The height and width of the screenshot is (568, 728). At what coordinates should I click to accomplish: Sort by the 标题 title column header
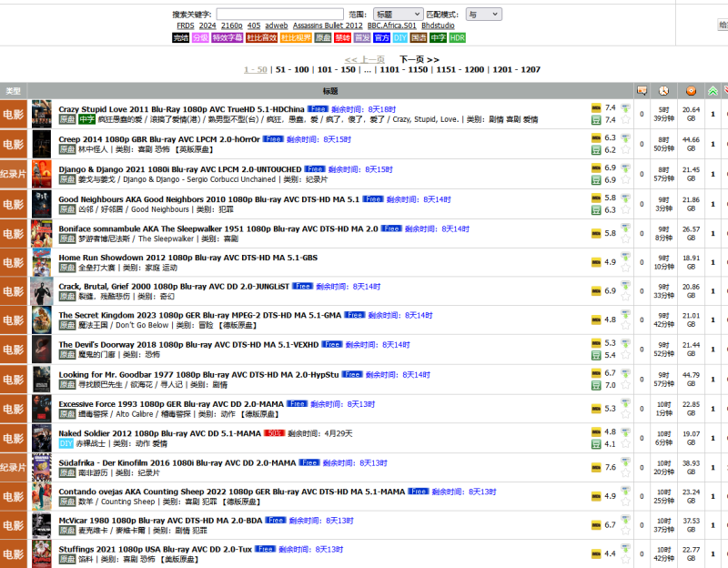[x=330, y=91]
